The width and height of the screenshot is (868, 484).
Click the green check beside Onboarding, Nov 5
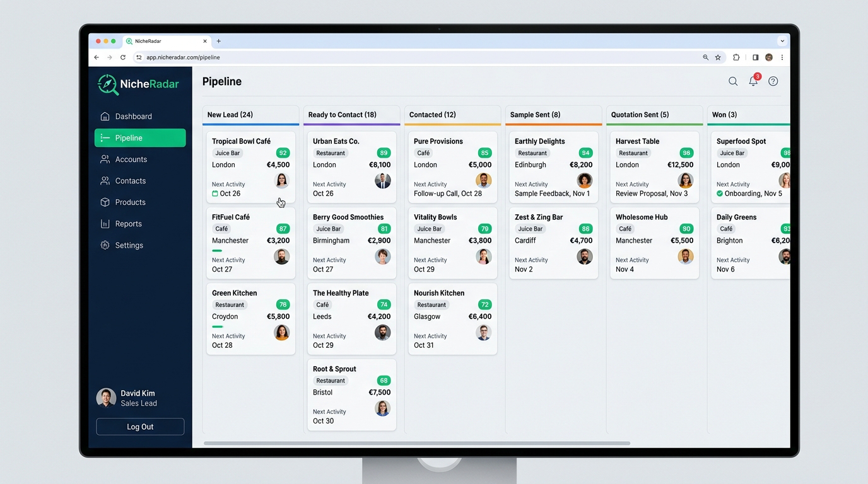click(x=720, y=193)
